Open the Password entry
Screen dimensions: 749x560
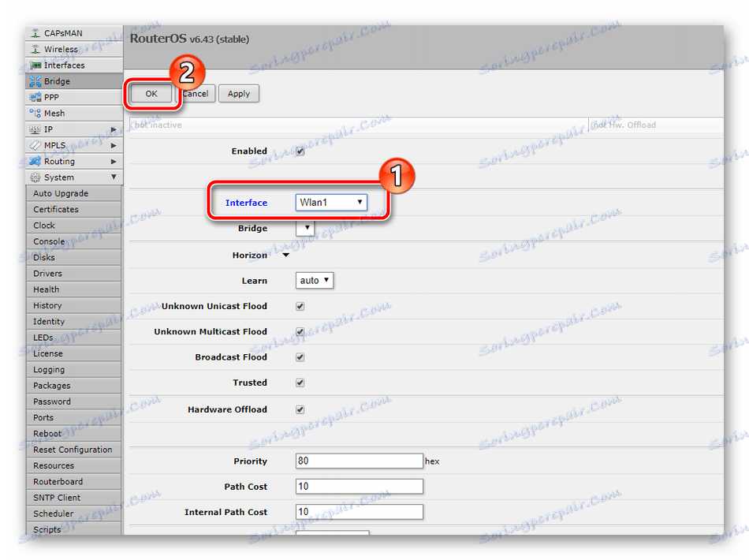click(x=73, y=401)
